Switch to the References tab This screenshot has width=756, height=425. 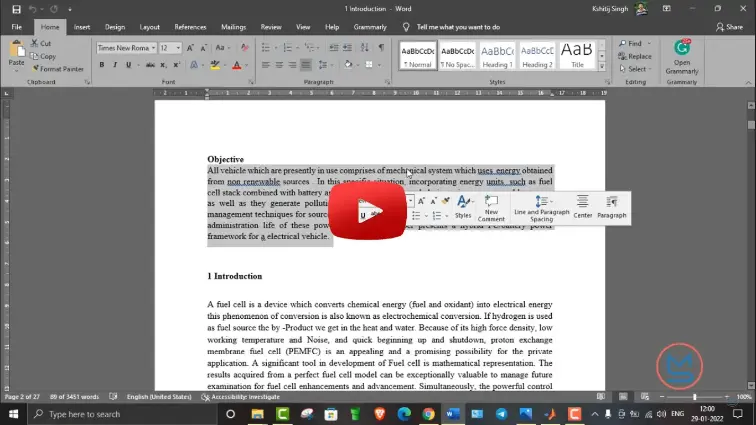pyautogui.click(x=190, y=27)
